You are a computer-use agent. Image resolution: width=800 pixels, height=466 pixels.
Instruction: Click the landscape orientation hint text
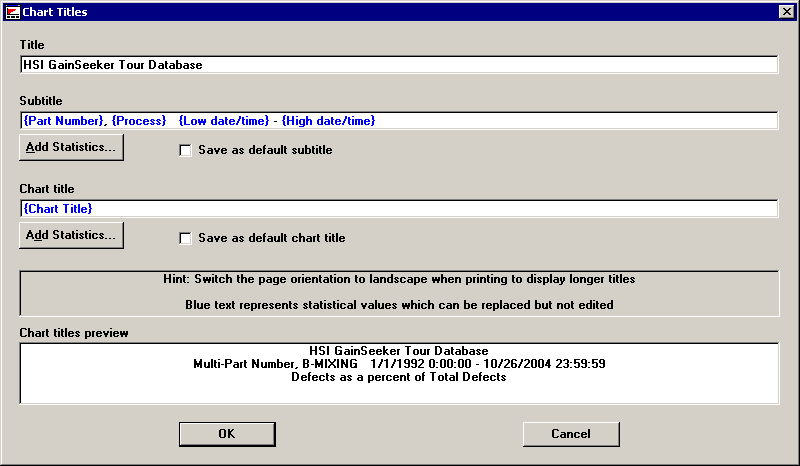point(399,279)
